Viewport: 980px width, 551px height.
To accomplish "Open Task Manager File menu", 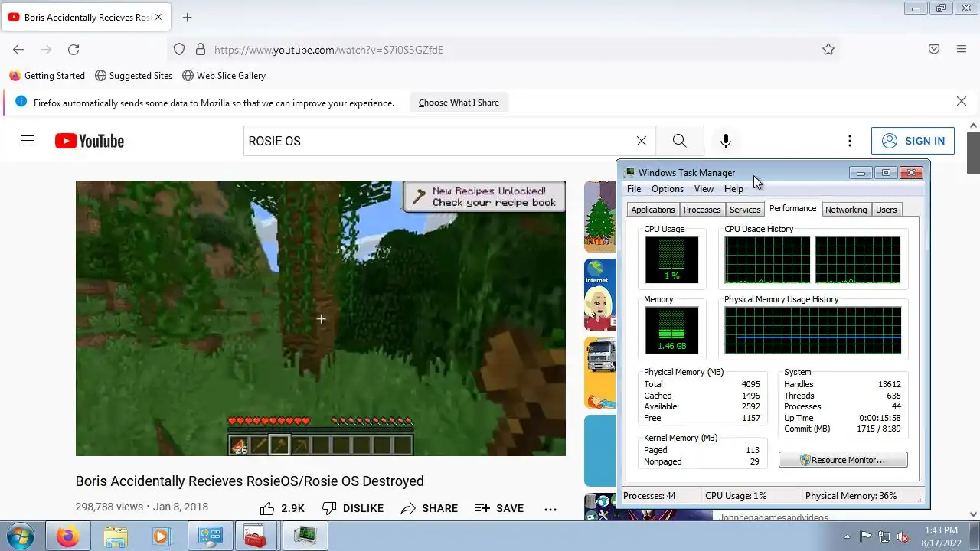I will tap(634, 189).
